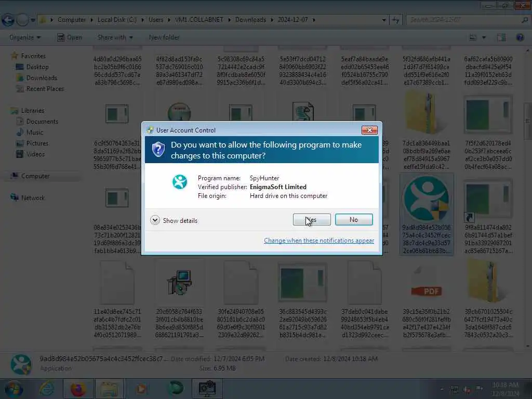Select file 36c883545d4393c thumbnail
Screen dimensions: 532x399
pos(303,282)
